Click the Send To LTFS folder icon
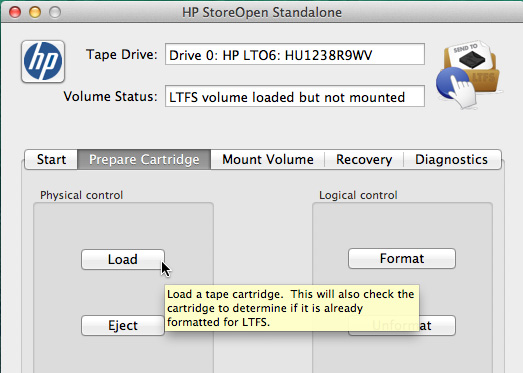This screenshot has width=523, height=373. pyautogui.click(x=469, y=75)
